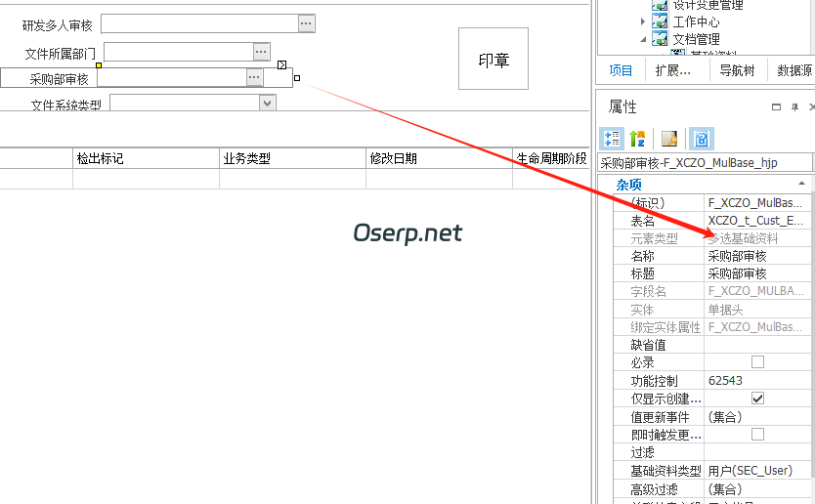Switch to the 项目 tab

(621, 70)
